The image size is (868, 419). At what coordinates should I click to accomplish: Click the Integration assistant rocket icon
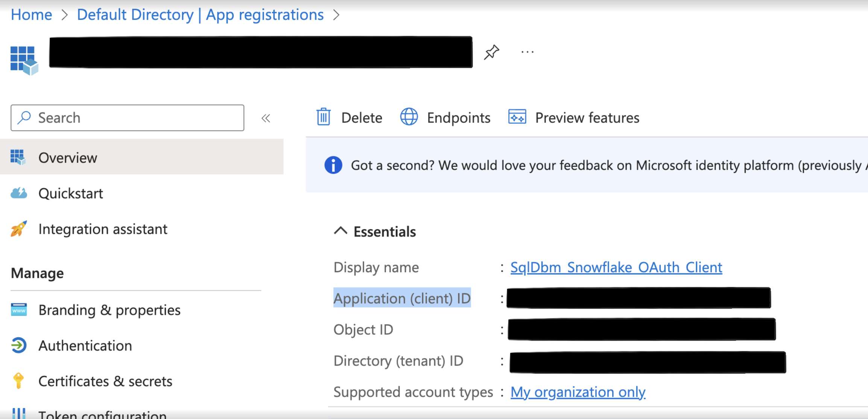coord(18,229)
